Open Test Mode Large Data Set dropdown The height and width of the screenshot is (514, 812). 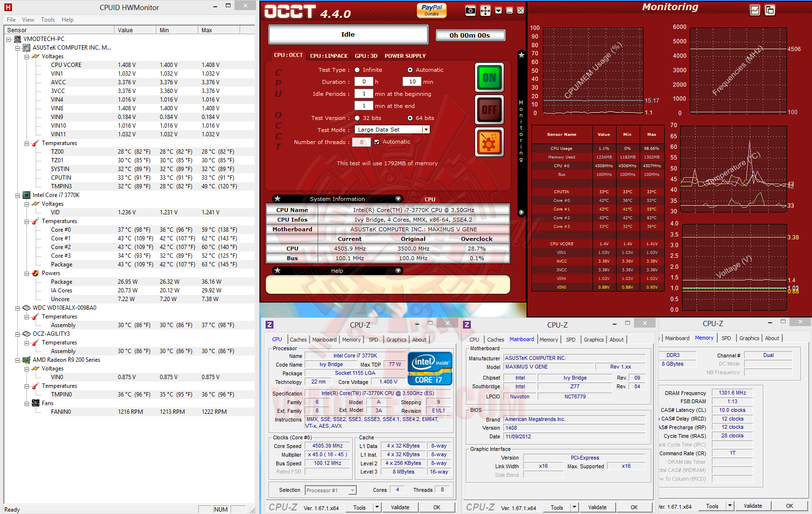pos(425,130)
